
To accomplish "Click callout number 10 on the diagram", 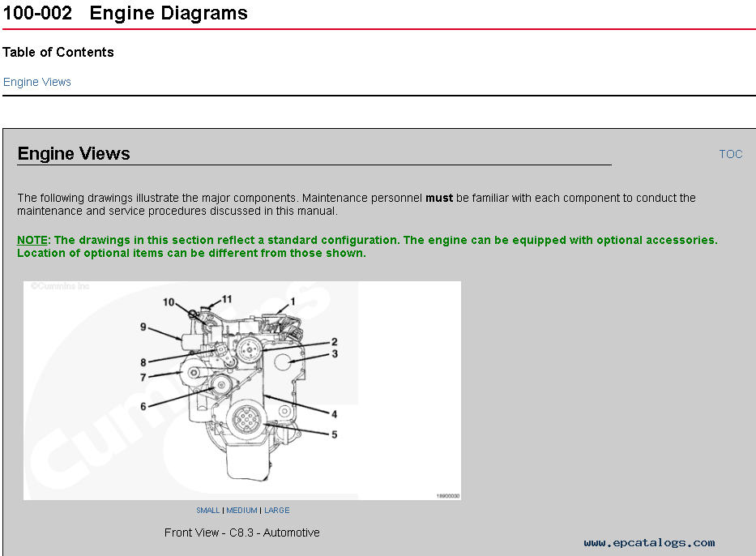I will point(169,302).
